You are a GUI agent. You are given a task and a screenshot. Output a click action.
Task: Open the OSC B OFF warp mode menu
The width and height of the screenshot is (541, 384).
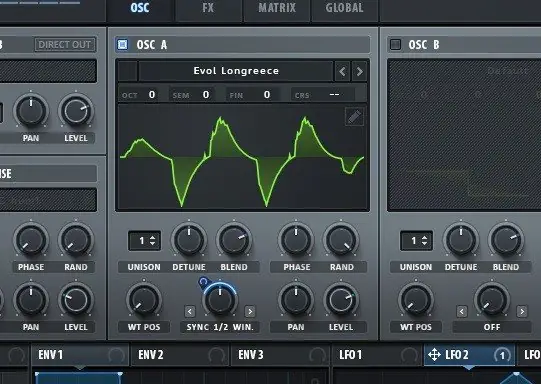[x=492, y=327]
